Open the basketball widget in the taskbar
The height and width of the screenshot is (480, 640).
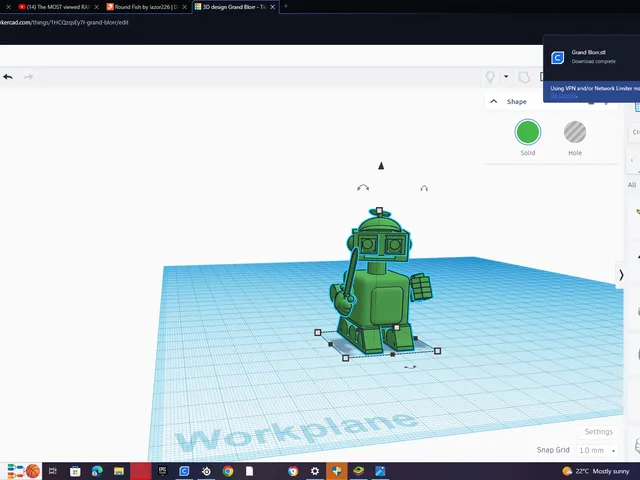(24, 471)
